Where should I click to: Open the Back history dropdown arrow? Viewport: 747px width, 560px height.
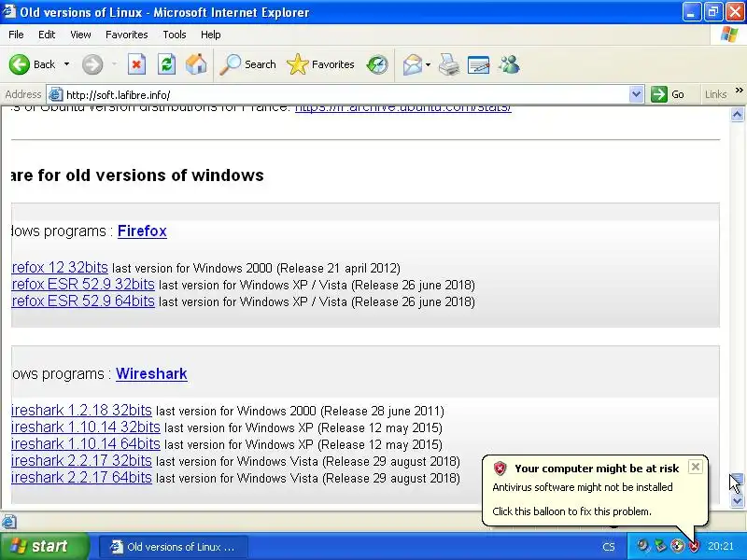66,64
